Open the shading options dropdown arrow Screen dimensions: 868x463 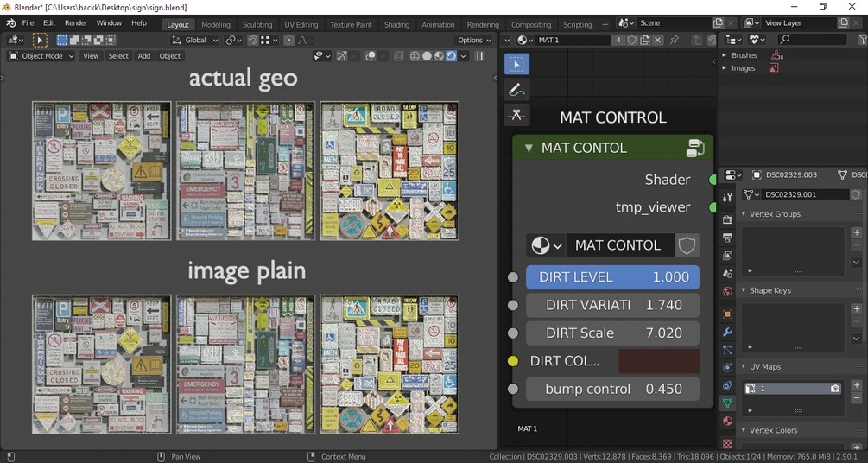pos(463,56)
